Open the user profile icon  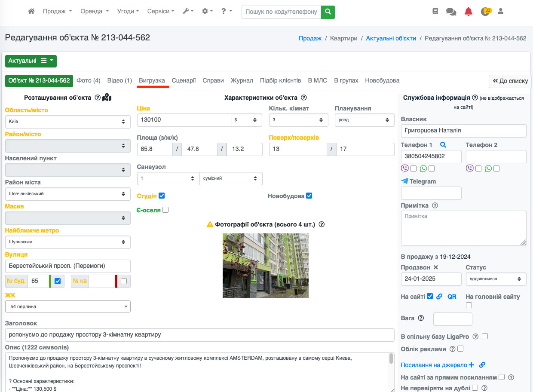tap(500, 12)
